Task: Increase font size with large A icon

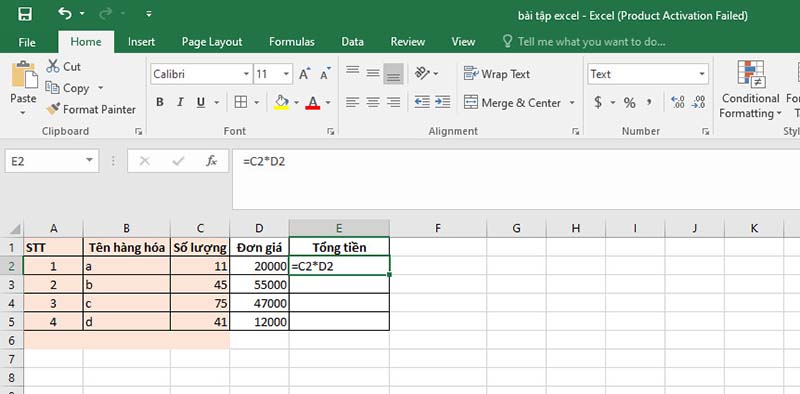Action: point(305,75)
